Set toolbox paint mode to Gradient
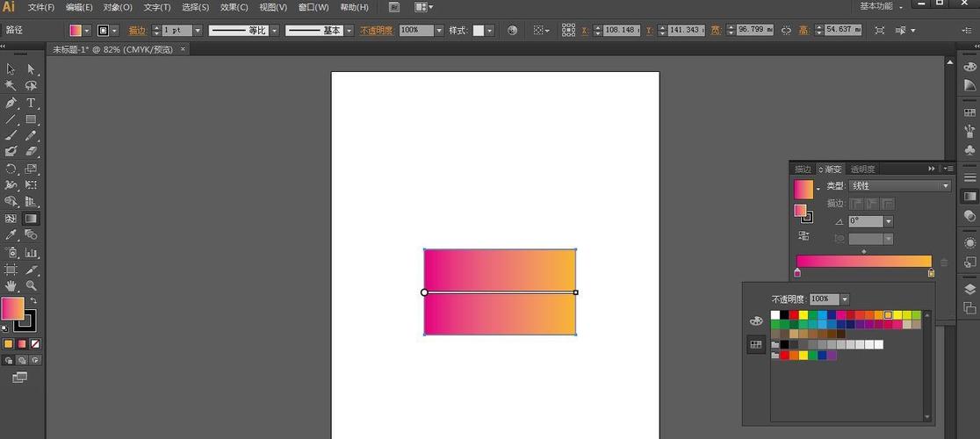 coord(22,343)
